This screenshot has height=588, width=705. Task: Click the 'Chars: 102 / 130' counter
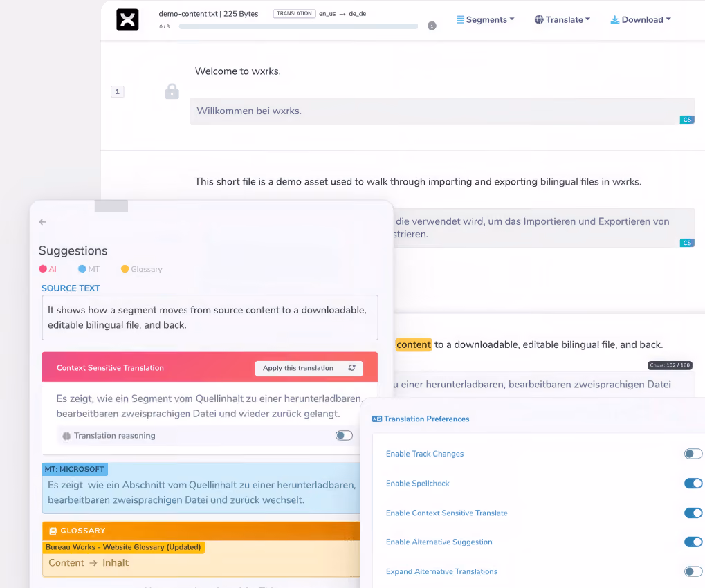point(670,365)
